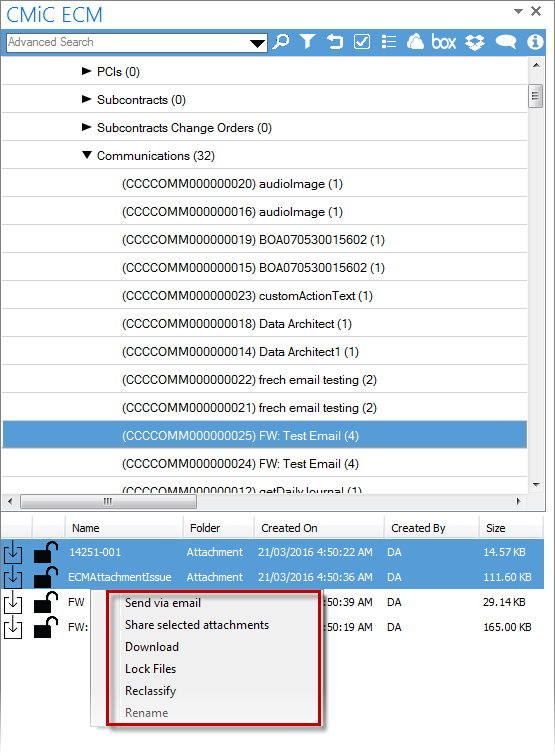Click download icon for ECMAttachmentIssue

13,577
